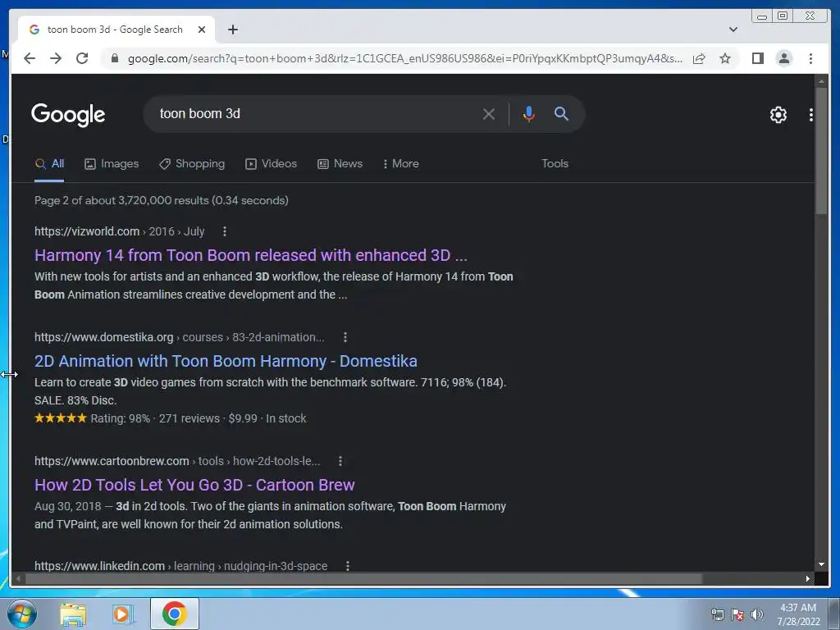Open the Chrome profile avatar

[x=783, y=58]
